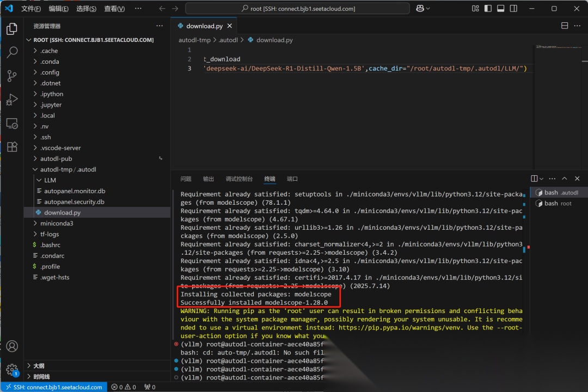Screen dimensions: 588x392
Task: Click autodl-tmp in the breadcrumb
Action: (194, 40)
